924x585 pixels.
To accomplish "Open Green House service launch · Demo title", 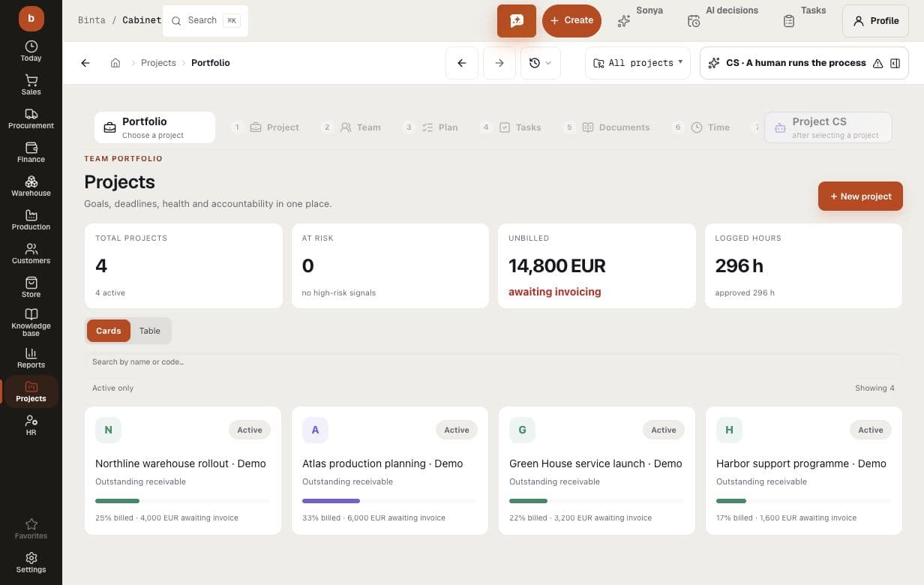I will click(x=595, y=463).
